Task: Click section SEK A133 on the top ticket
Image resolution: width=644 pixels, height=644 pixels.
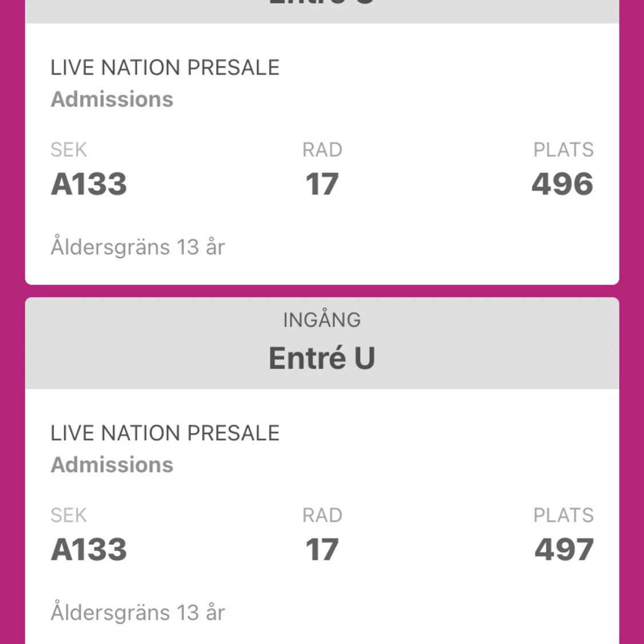Action: [88, 183]
